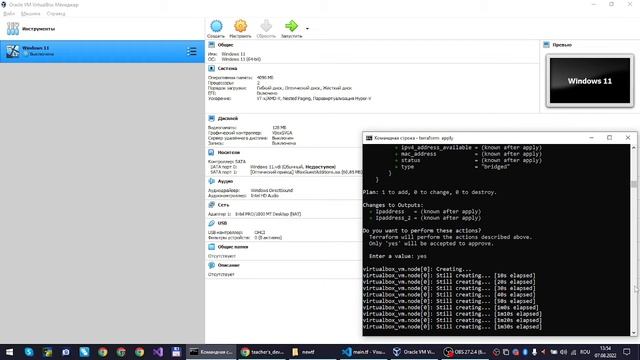This screenshot has width=640, height=360.
Task: Click Description section header icon
Action: (211, 265)
